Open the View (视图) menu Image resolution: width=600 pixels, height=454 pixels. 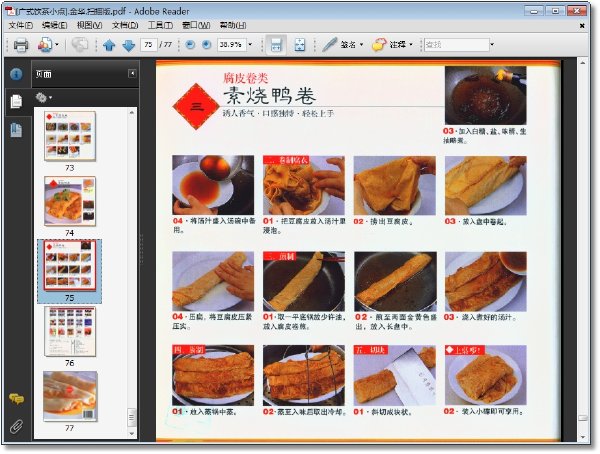tap(89, 25)
